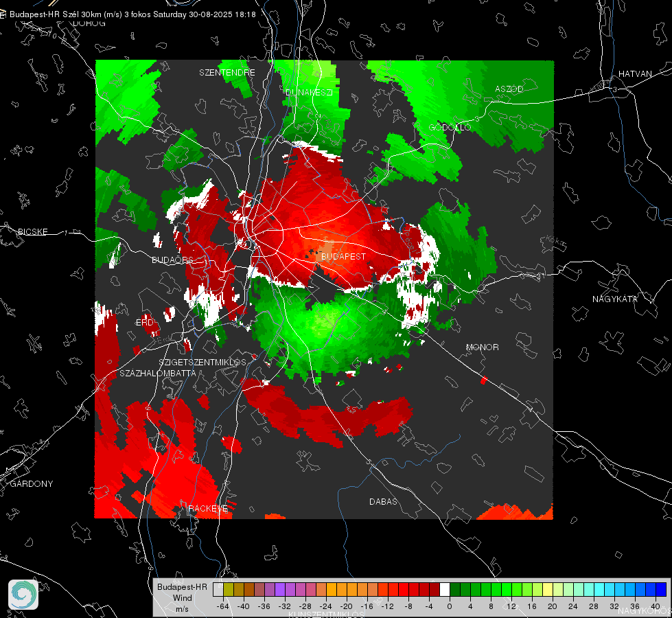
Task: Click the legend scale value -24
Action: point(326,606)
